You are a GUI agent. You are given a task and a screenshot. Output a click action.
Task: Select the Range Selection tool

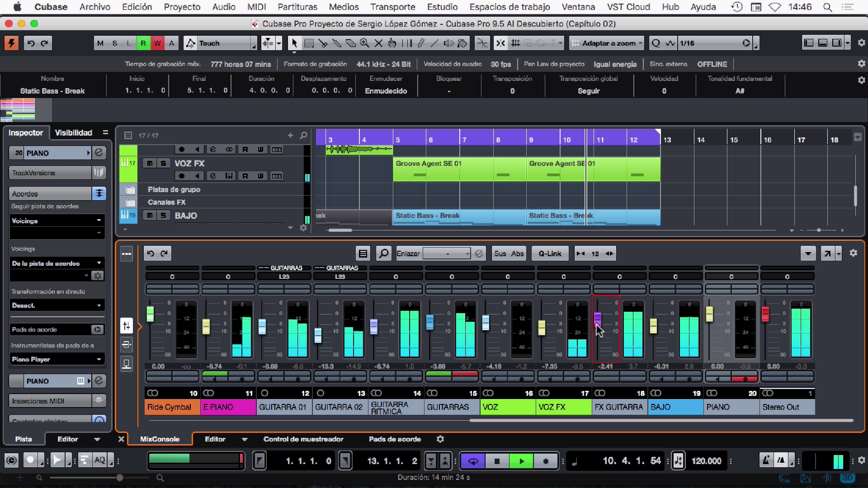click(309, 43)
